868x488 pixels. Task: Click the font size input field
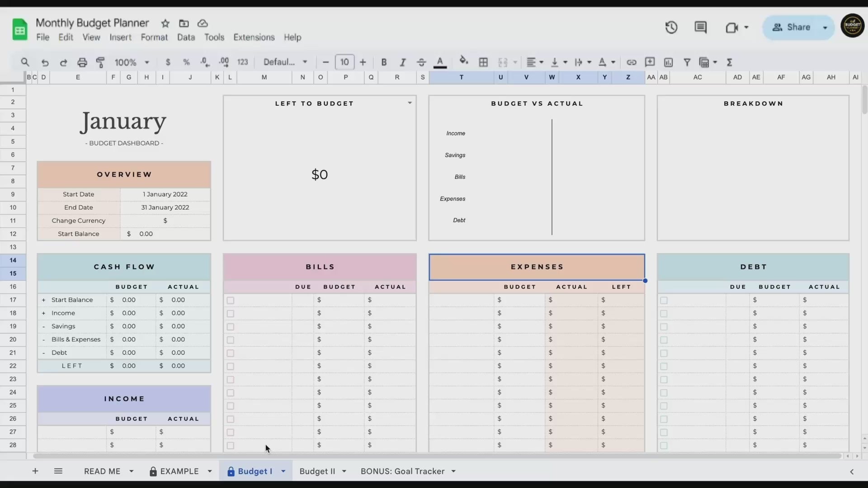[x=344, y=62]
